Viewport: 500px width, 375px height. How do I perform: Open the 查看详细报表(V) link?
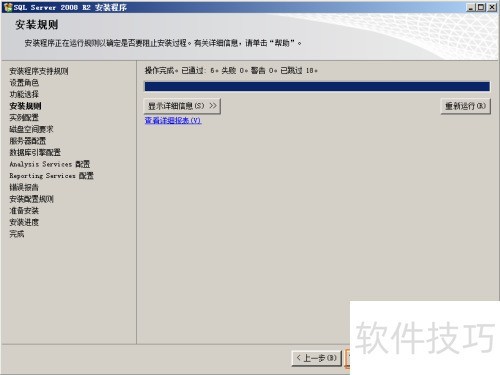pyautogui.click(x=173, y=120)
